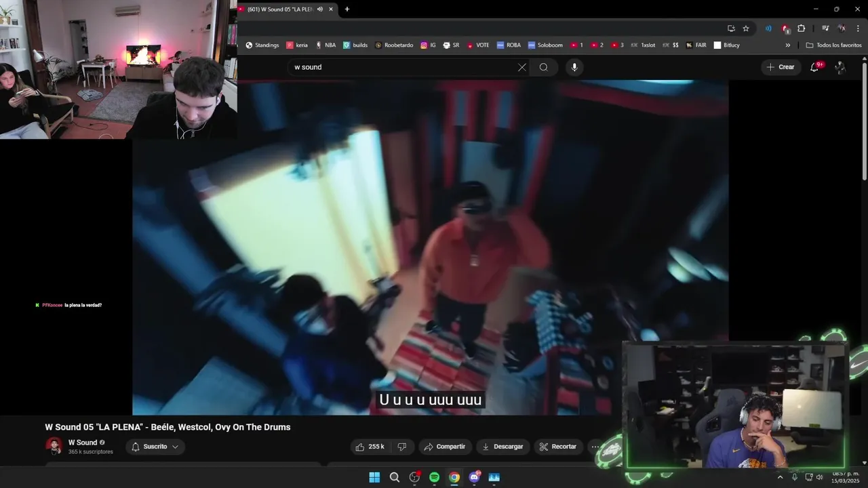Screen dimensions: 868x488
Task: Open the YouTube bookmark labeled 3
Action: point(618,45)
